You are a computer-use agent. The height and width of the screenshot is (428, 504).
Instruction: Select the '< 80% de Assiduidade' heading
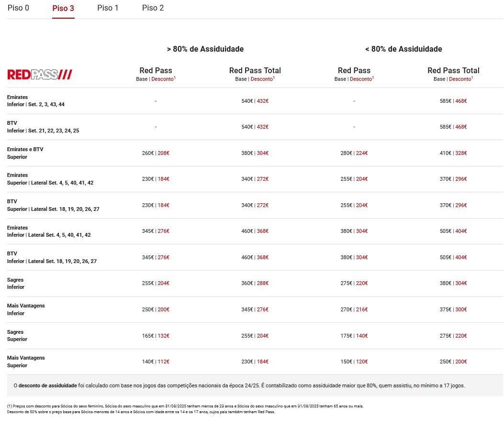[x=403, y=49]
